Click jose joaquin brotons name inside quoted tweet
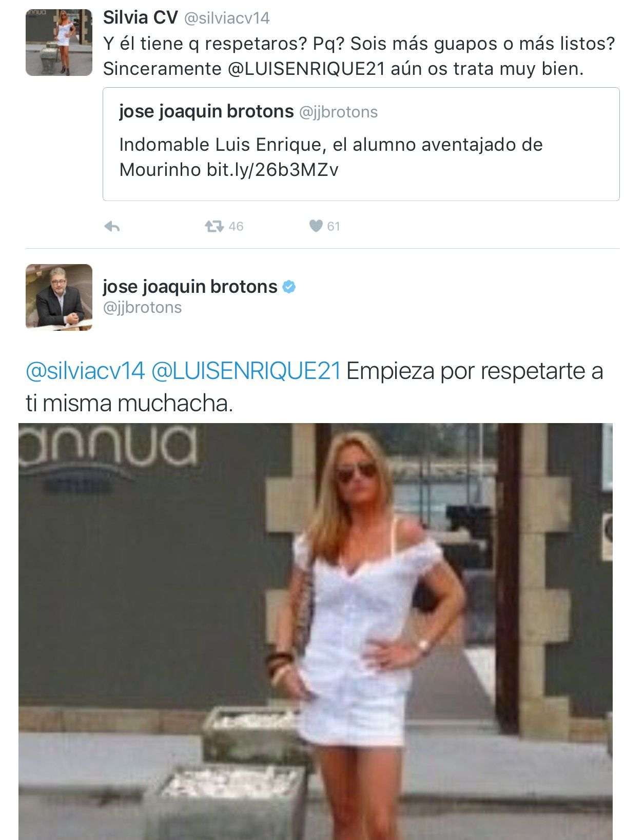Image resolution: width=624 pixels, height=840 pixels. [206, 111]
